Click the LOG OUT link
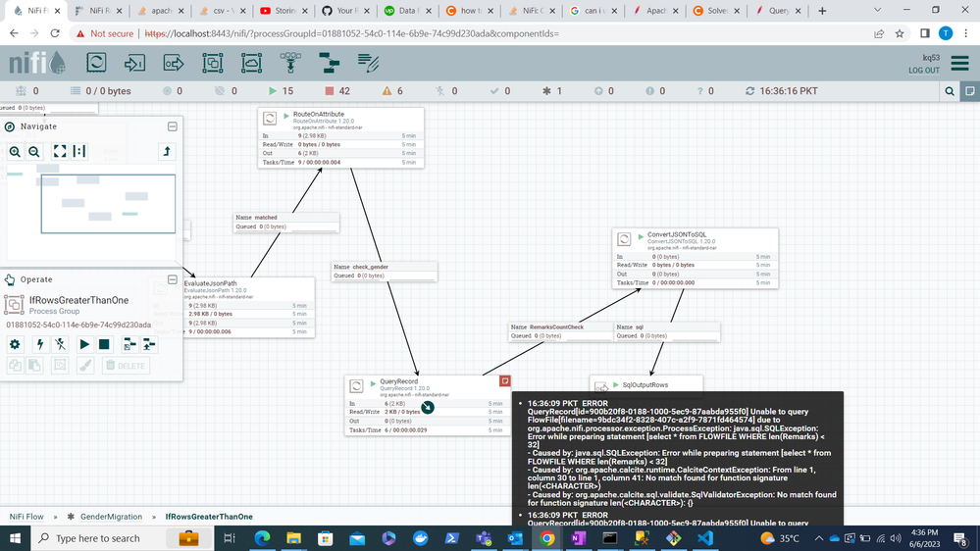Screen dimensions: 980x551 pyautogui.click(x=924, y=70)
